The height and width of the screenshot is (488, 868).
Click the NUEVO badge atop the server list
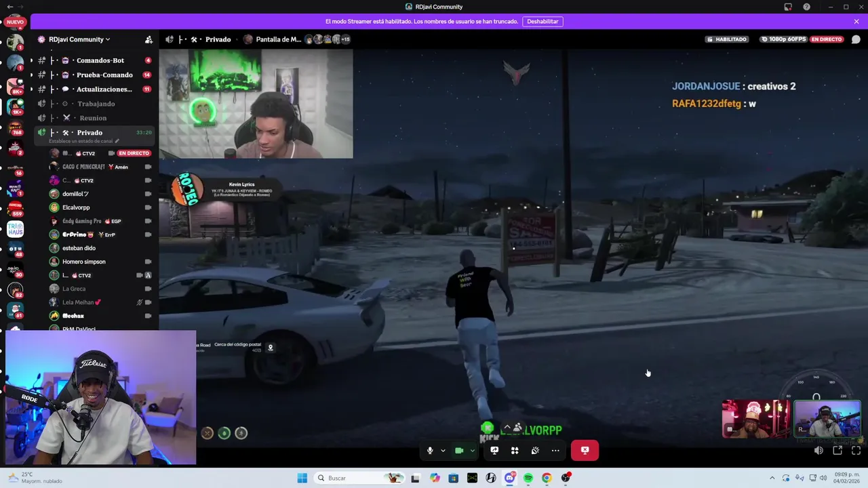15,22
